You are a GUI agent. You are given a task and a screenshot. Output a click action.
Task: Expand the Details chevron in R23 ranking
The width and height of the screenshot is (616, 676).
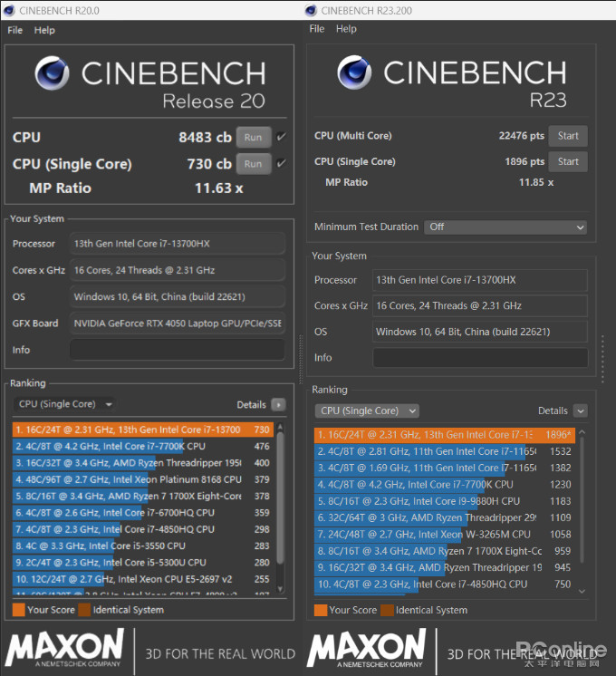click(x=581, y=410)
